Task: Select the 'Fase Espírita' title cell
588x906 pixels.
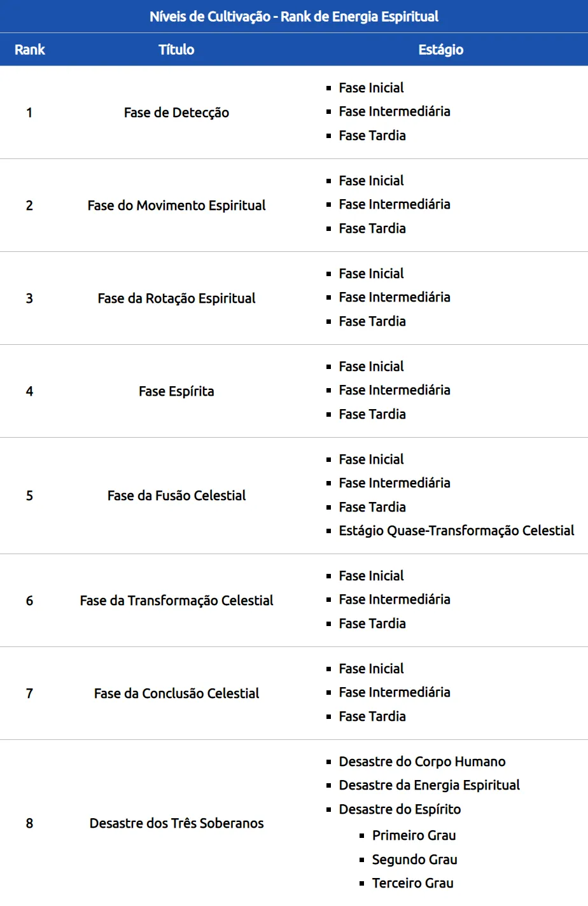Action: [x=176, y=391]
